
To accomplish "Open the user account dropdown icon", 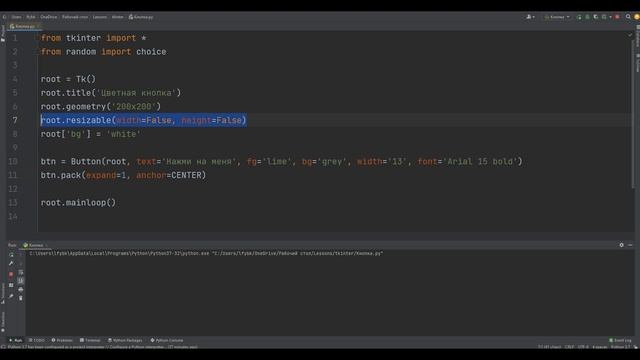I will 530,17.
